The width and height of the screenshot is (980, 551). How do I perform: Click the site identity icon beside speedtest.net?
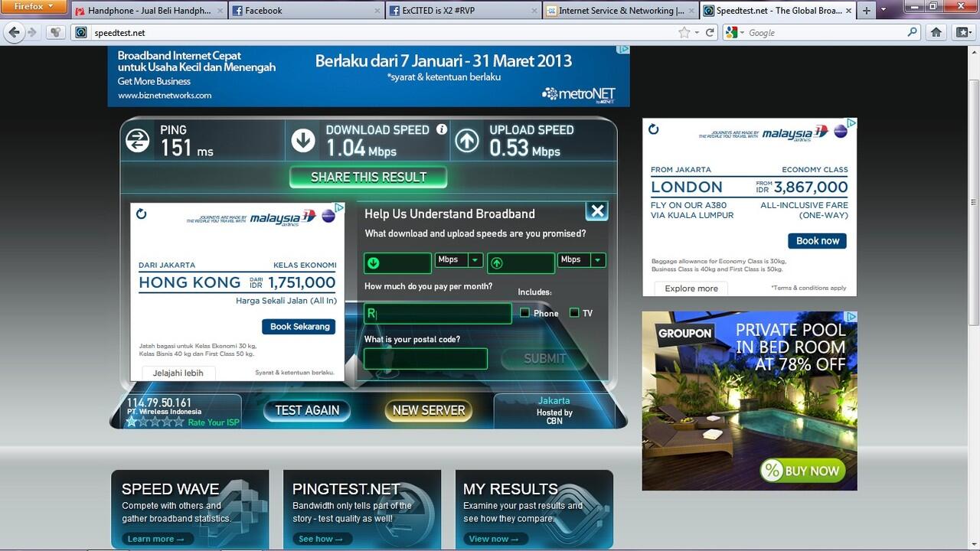81,32
